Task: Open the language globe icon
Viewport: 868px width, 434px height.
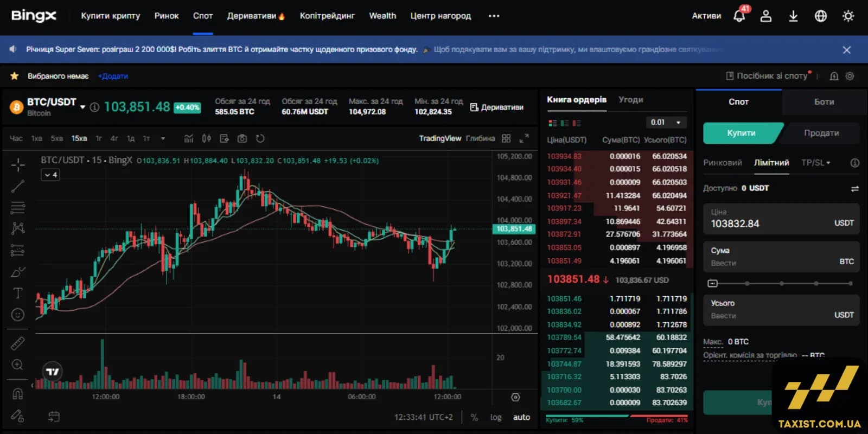Action: click(x=821, y=16)
